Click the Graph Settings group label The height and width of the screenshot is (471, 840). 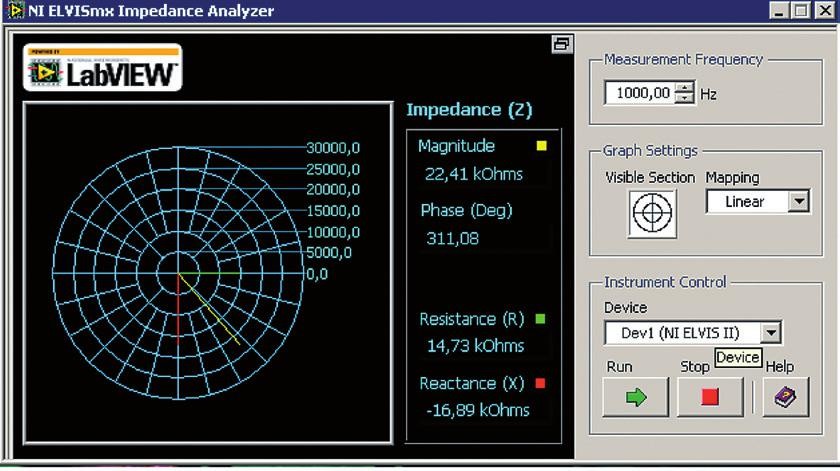[x=650, y=151]
